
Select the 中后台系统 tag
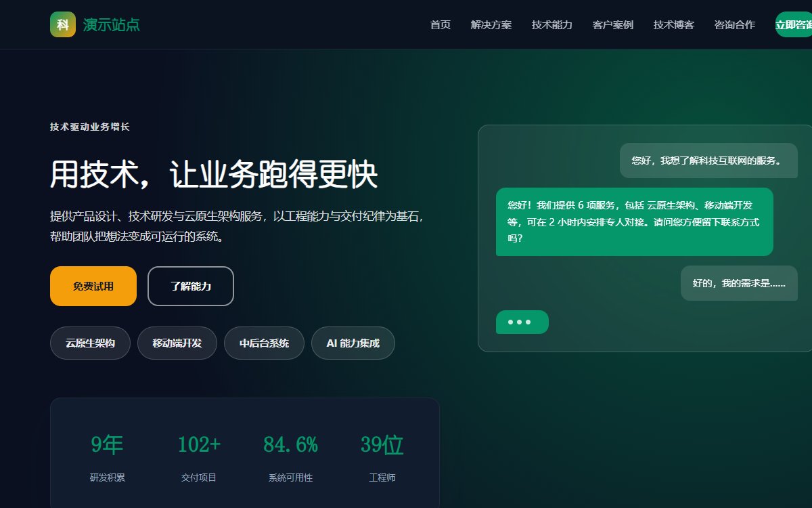point(264,343)
